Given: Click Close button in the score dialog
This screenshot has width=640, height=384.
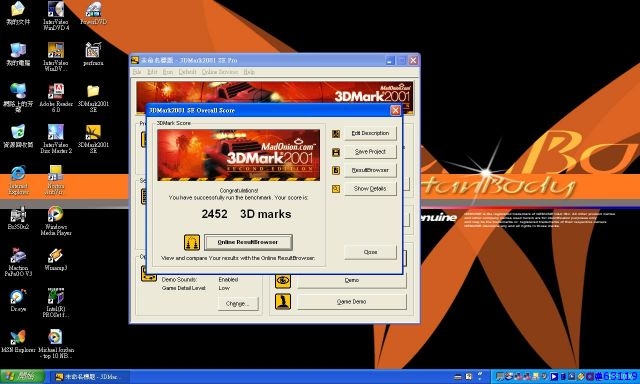Looking at the screenshot, I should click(x=370, y=252).
